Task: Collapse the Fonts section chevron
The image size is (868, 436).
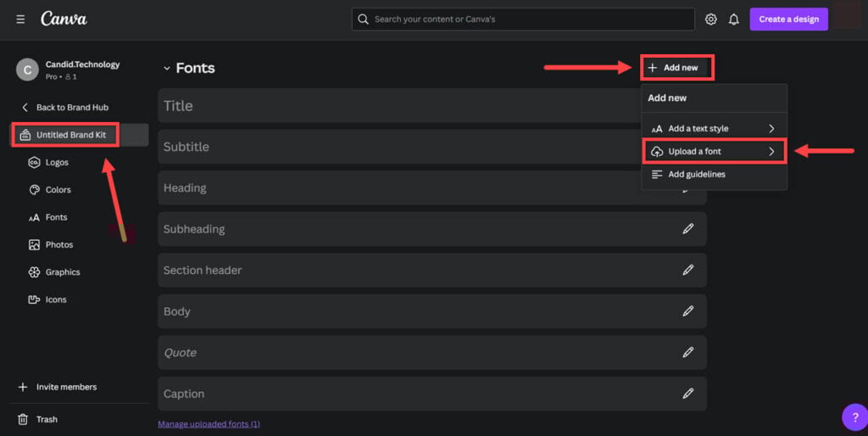Action: coord(167,68)
